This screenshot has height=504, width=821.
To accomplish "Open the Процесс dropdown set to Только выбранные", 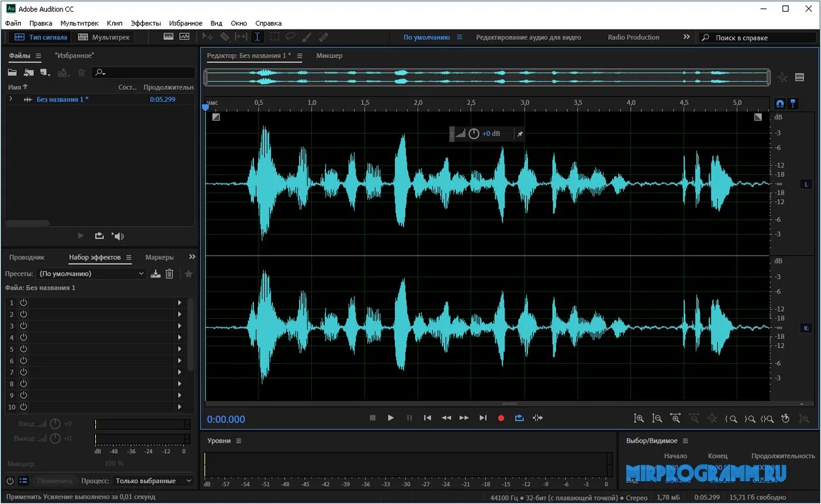I will 153,481.
